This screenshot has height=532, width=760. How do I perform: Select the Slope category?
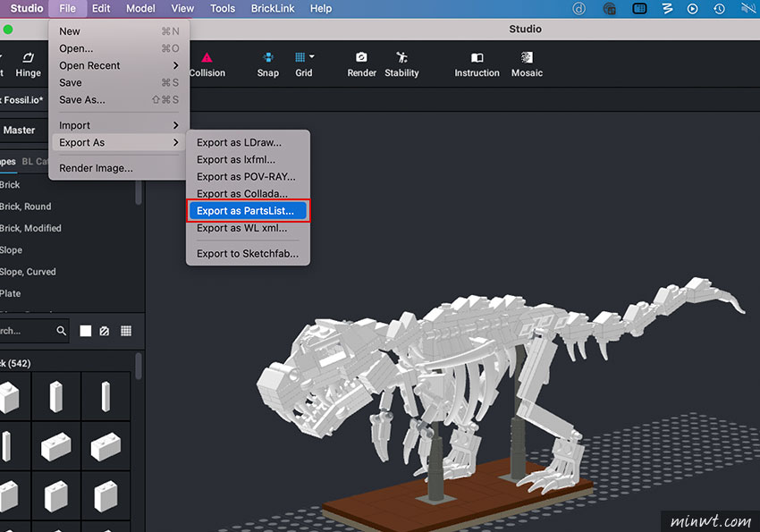coord(11,250)
